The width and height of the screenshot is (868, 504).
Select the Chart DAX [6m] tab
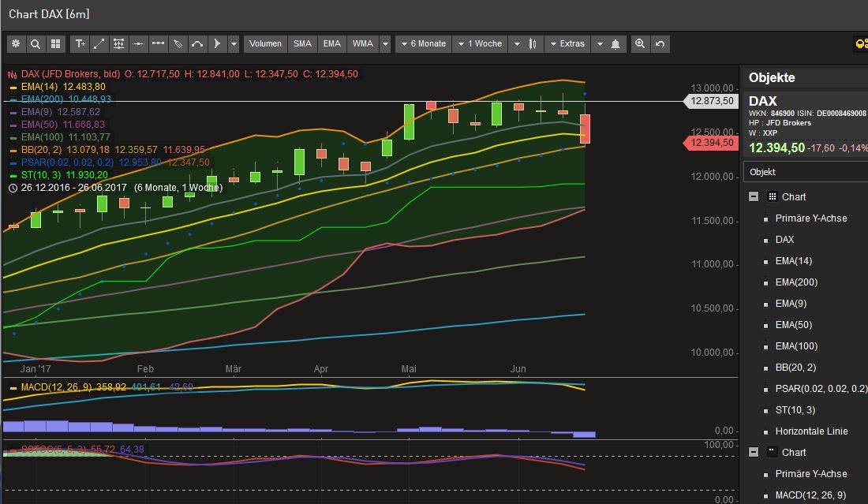pyautogui.click(x=49, y=13)
